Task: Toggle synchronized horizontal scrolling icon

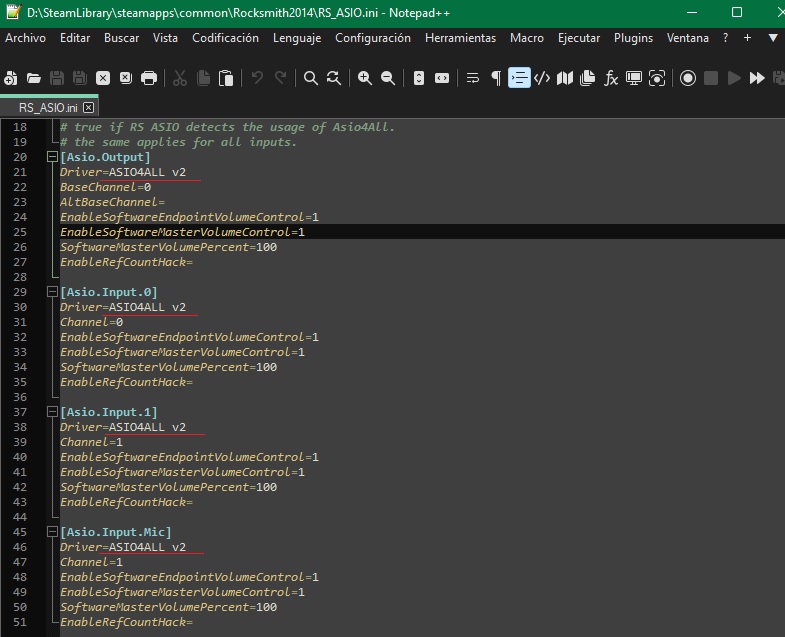Action: [x=442, y=78]
